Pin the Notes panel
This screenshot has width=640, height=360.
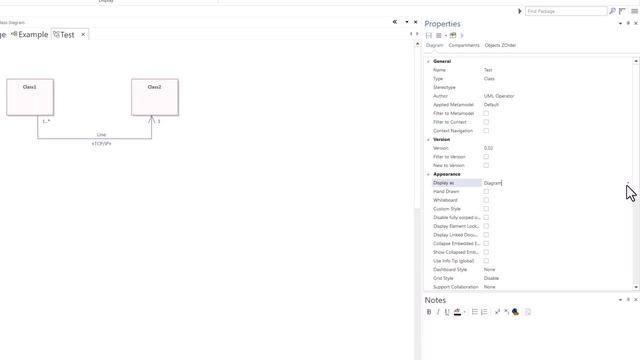coord(628,300)
